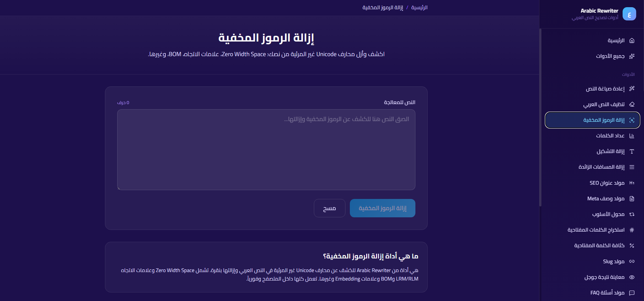Click the eye icon for معاينة نتيجة جوجل

click(632, 277)
